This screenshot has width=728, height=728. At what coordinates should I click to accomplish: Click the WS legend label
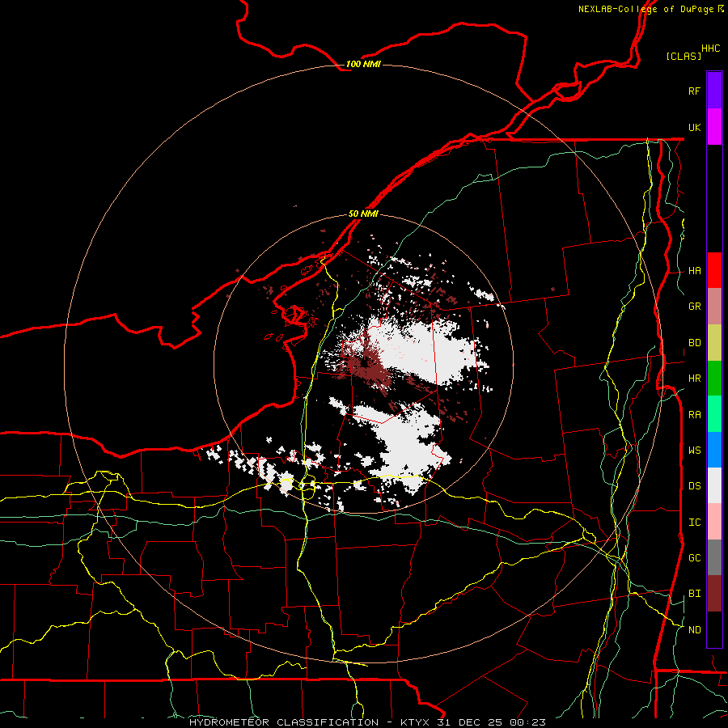point(694,451)
